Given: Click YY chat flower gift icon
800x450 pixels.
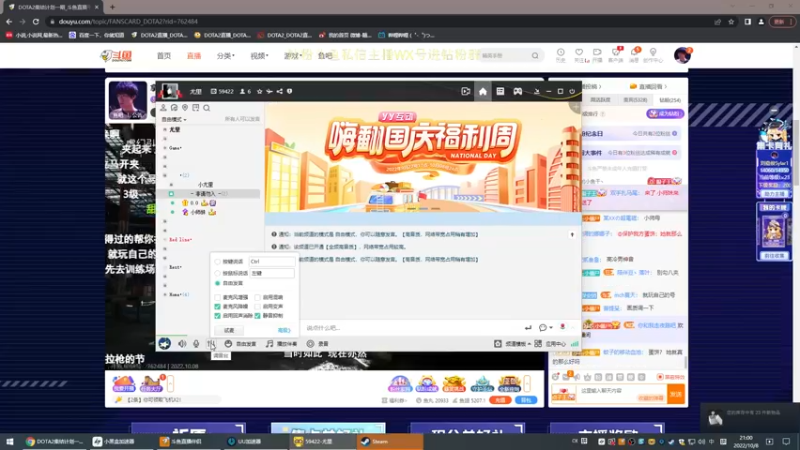Looking at the screenshot, I should click(562, 327).
